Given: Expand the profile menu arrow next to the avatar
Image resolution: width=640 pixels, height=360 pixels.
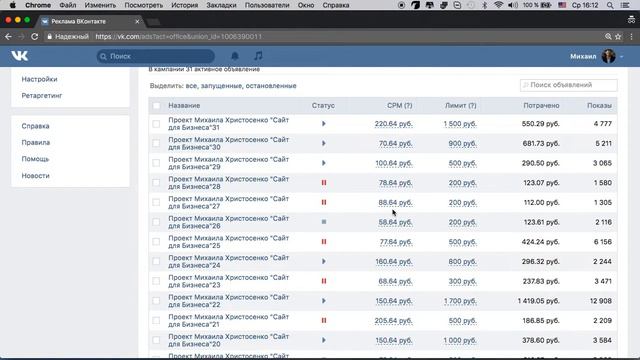Looking at the screenshot, I should [x=621, y=57].
